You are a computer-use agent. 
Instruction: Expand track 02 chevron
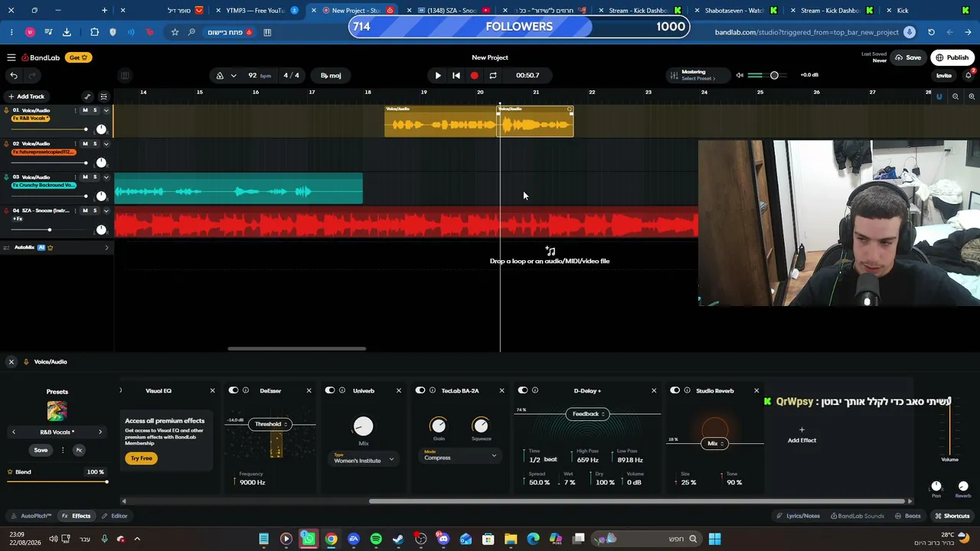coord(106,144)
